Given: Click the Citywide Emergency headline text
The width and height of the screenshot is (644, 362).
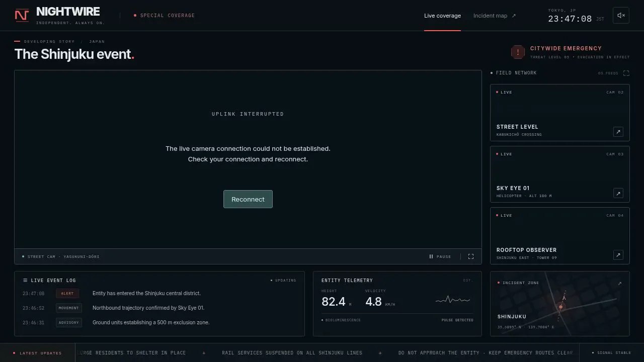Looking at the screenshot, I should click(x=566, y=48).
